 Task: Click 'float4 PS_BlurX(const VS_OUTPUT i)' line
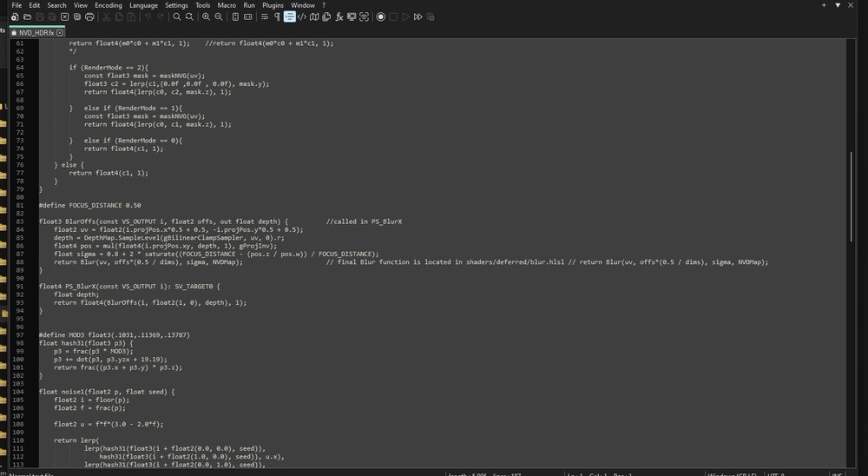[129, 287]
